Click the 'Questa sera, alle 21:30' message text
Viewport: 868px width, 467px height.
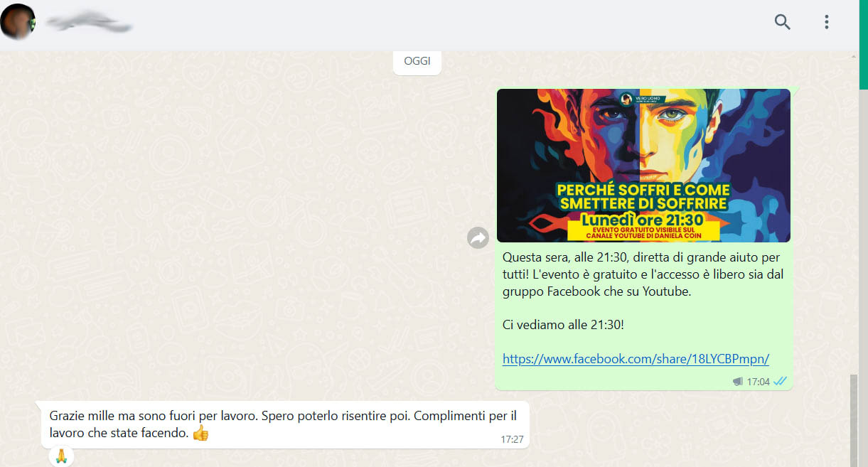coord(643,274)
